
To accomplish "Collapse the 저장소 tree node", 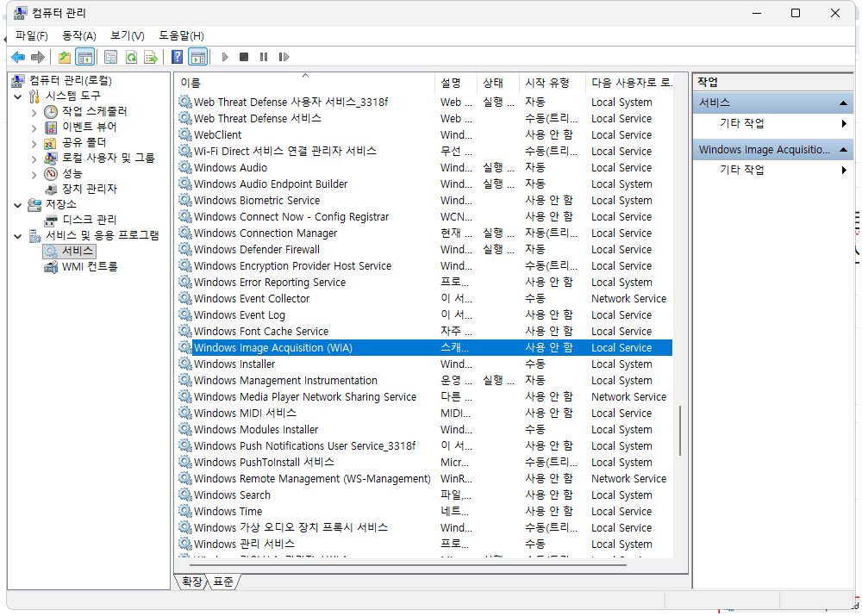I will coord(18,205).
